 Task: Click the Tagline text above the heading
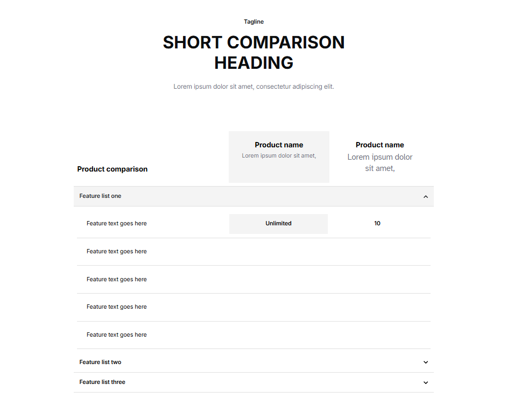[254, 22]
